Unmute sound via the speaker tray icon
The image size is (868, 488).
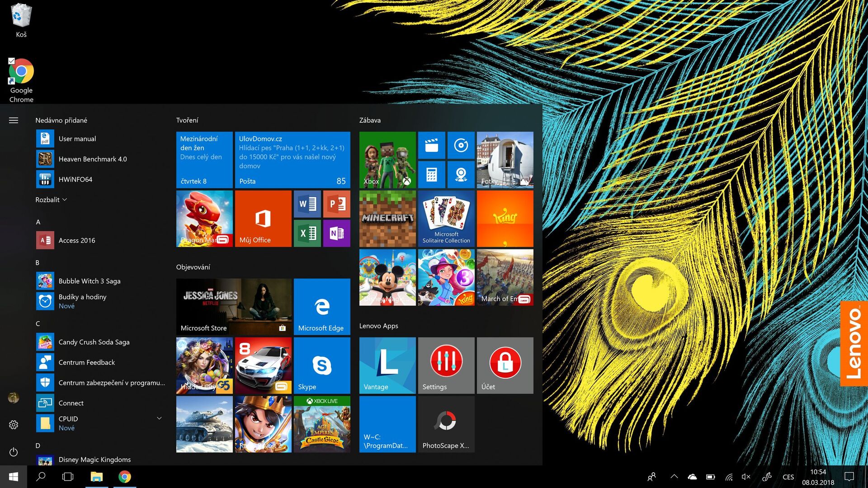tap(745, 476)
